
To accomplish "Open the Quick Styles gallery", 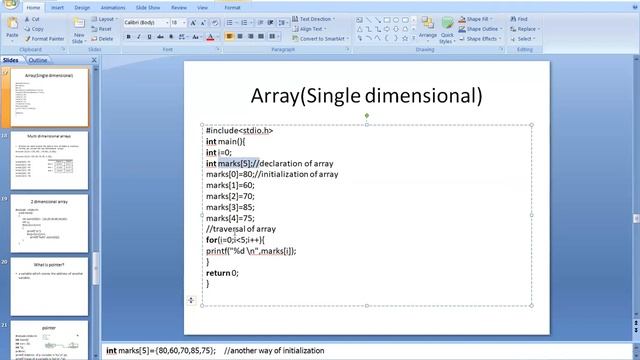I will [447, 30].
